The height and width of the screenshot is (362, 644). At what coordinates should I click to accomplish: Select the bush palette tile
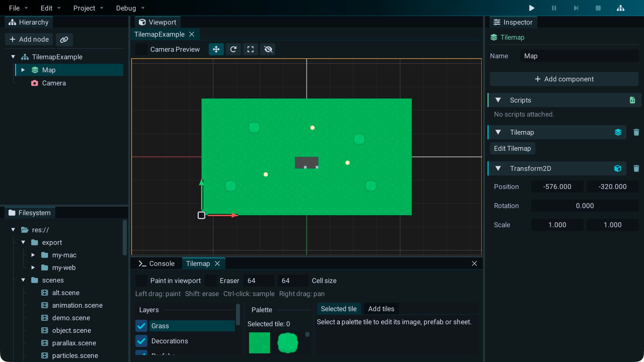(x=288, y=343)
